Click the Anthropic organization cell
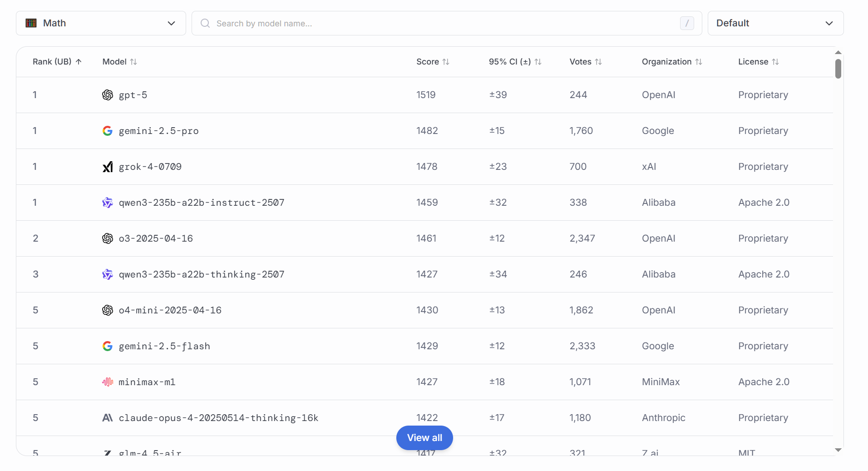The width and height of the screenshot is (868, 471). pyautogui.click(x=664, y=418)
